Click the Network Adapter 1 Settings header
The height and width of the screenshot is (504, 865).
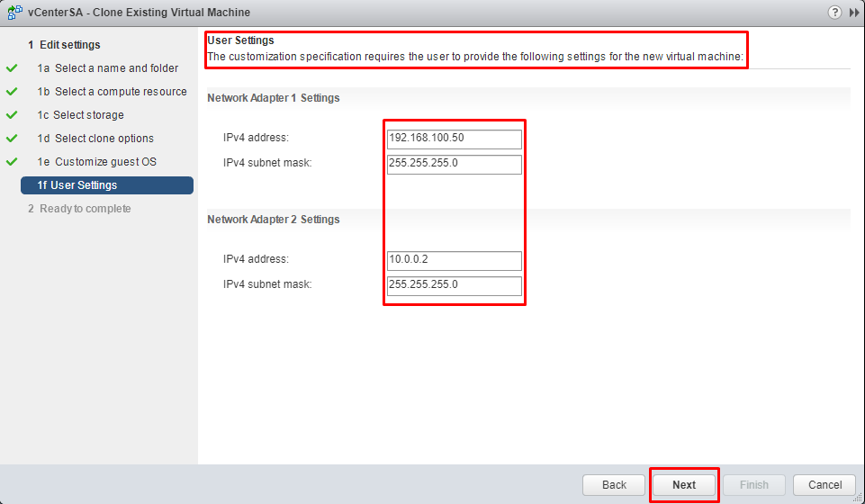(274, 98)
